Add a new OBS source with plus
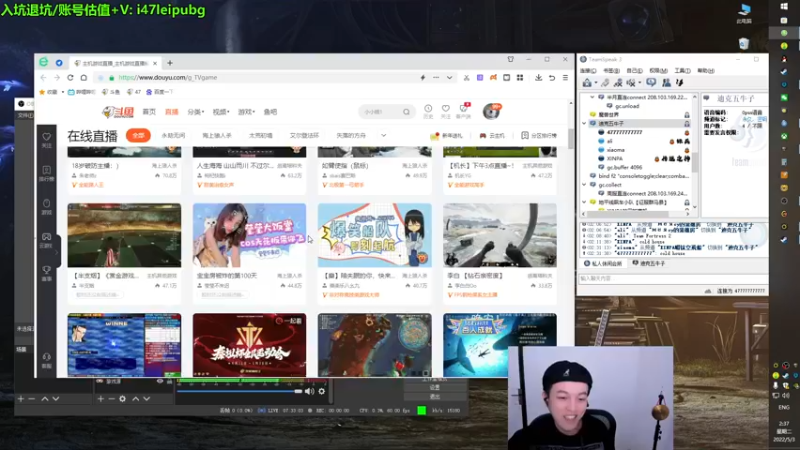The height and width of the screenshot is (450, 800). click(101, 398)
